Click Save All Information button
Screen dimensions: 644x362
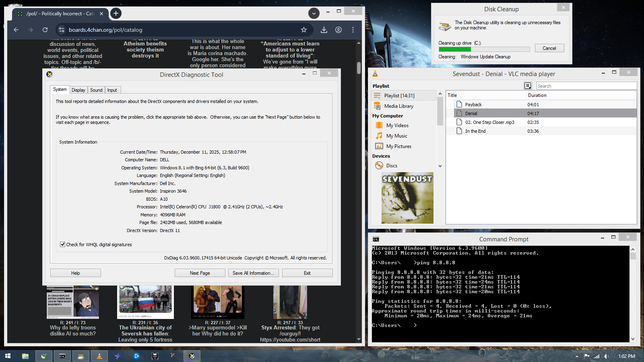pos(253,273)
